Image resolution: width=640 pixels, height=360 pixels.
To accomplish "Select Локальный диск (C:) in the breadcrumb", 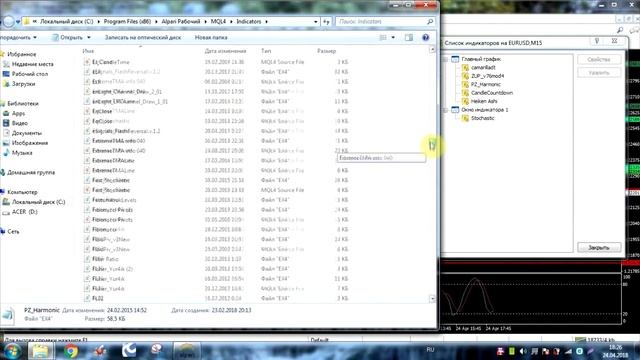I will [67, 22].
